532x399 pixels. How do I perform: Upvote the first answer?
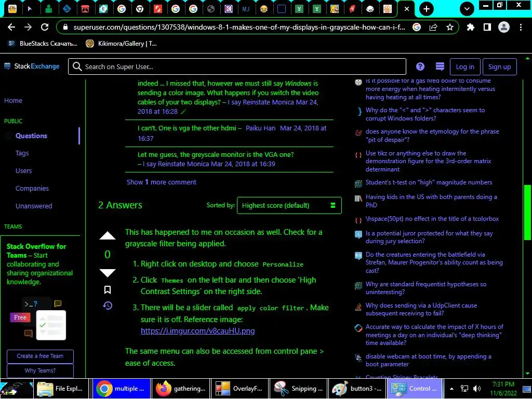coord(107,236)
